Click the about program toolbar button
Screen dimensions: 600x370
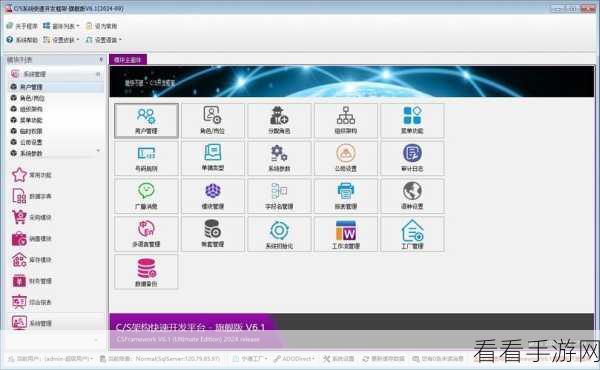click(x=22, y=26)
